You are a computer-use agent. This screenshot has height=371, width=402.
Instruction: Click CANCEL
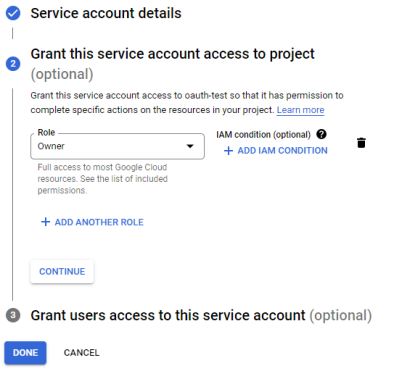(x=82, y=353)
